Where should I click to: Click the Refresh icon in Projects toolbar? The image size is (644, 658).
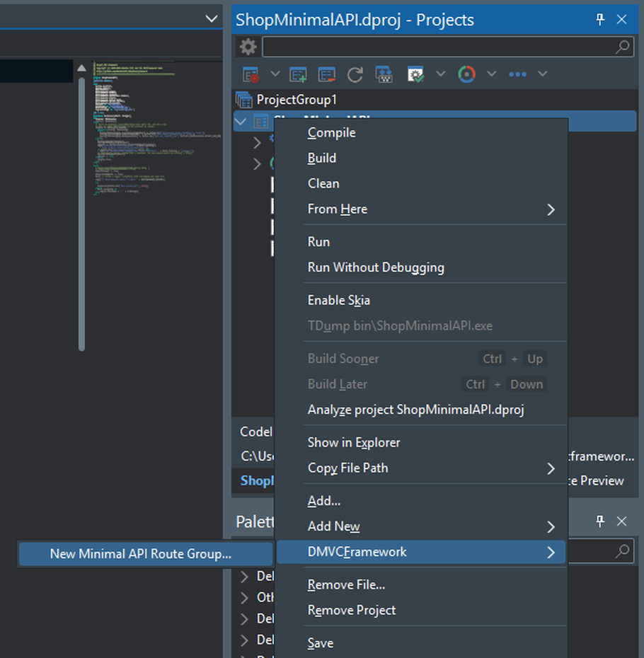pos(355,74)
